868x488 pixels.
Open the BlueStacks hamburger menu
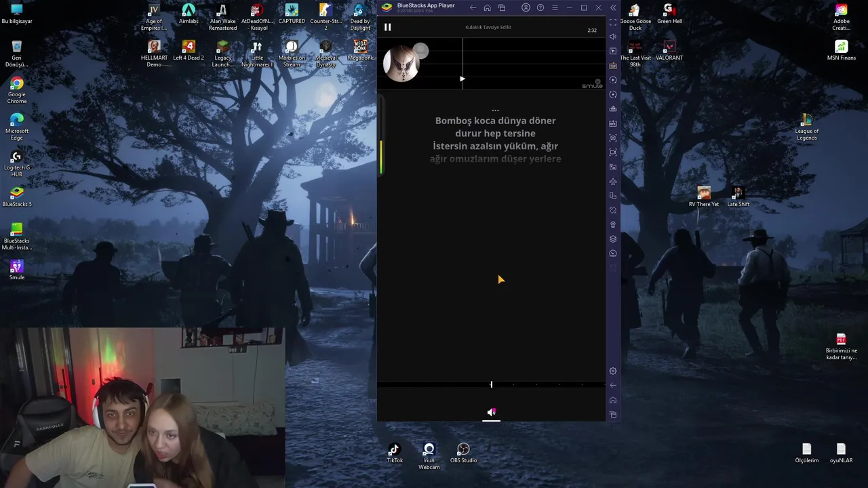tap(555, 7)
